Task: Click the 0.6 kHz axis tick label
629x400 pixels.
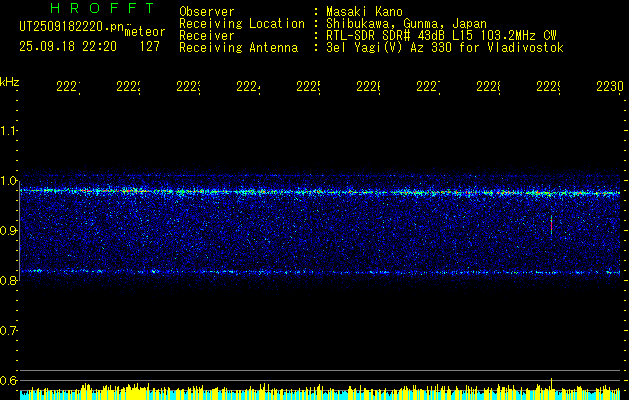Action: tap(8, 380)
